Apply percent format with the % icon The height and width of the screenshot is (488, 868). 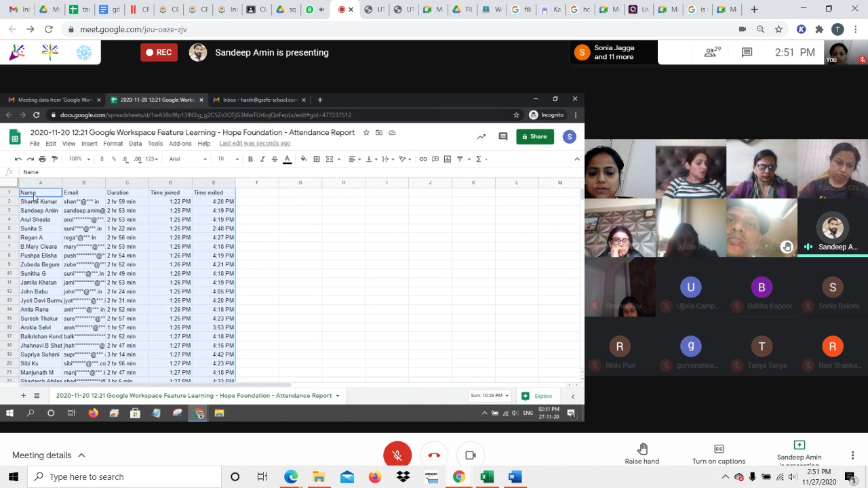(114, 159)
